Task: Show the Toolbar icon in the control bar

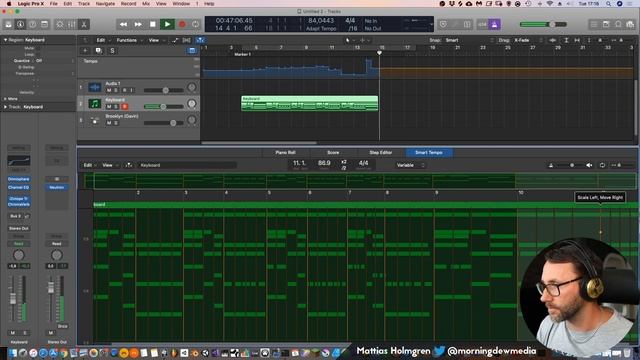Action: coord(44,24)
